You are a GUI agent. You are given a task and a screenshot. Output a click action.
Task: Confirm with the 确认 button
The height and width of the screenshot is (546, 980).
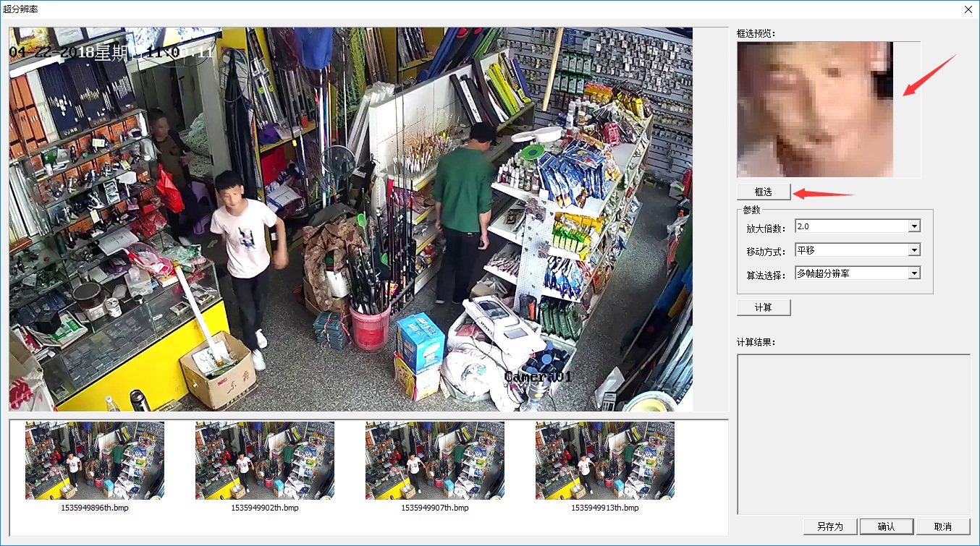pos(886,526)
